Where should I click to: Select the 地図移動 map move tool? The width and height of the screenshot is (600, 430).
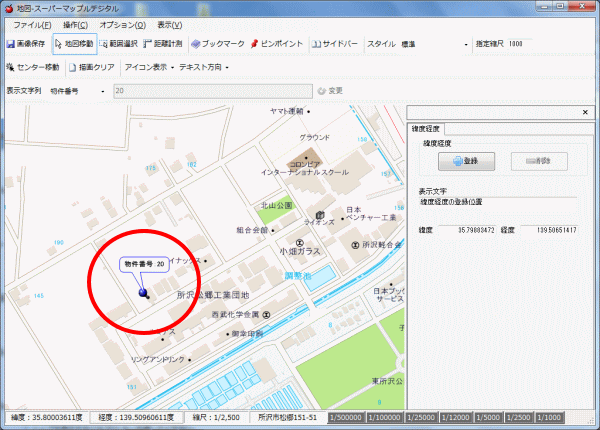tap(74, 45)
